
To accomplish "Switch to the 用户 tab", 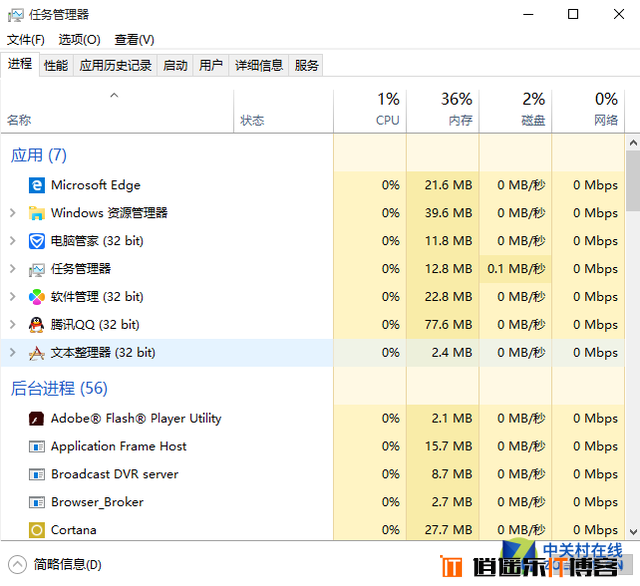I will tap(211, 65).
